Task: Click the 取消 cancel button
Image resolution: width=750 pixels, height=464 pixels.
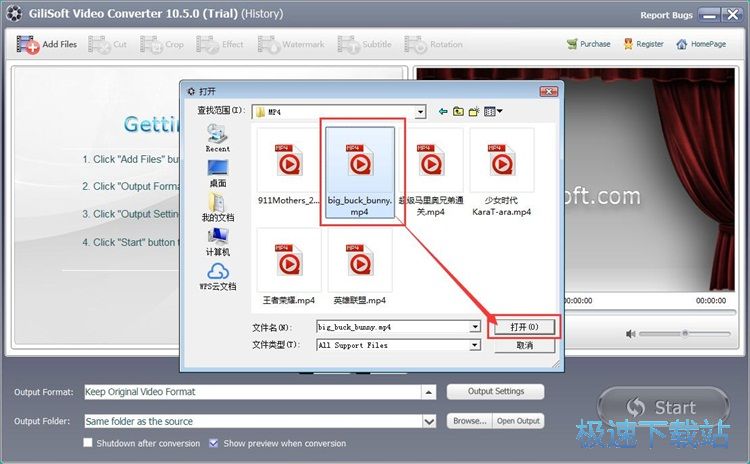Action: point(524,345)
